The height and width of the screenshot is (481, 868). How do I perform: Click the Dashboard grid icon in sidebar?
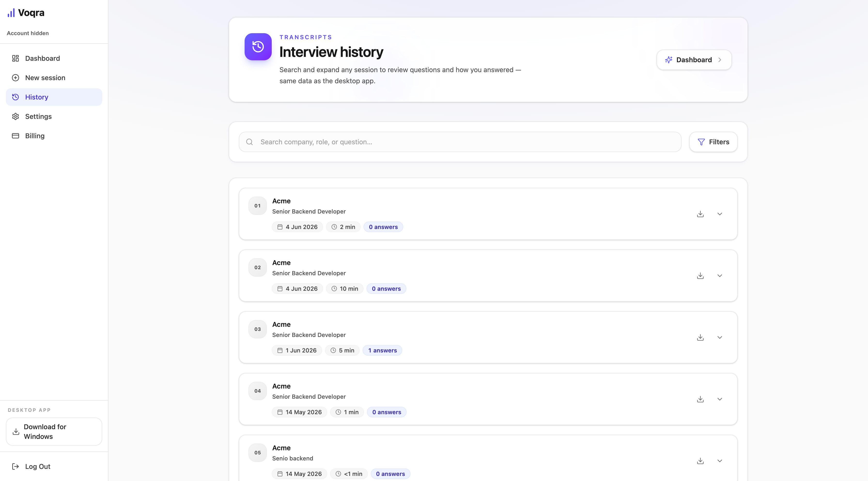point(15,58)
